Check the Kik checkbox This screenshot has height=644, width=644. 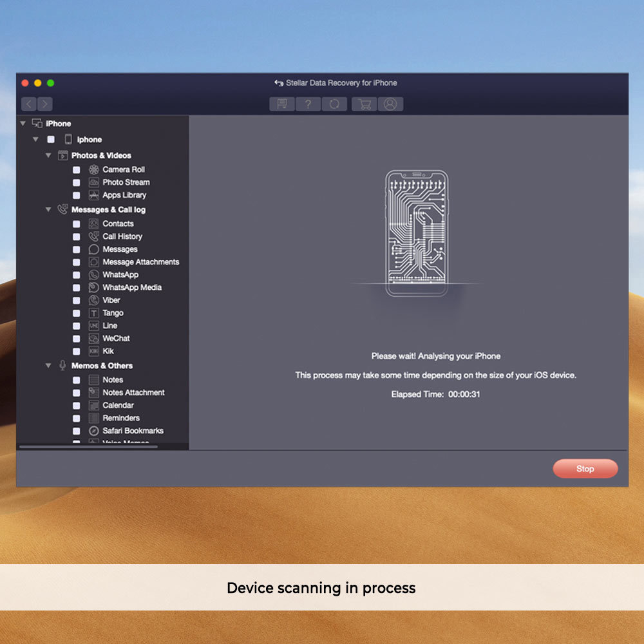click(x=77, y=351)
